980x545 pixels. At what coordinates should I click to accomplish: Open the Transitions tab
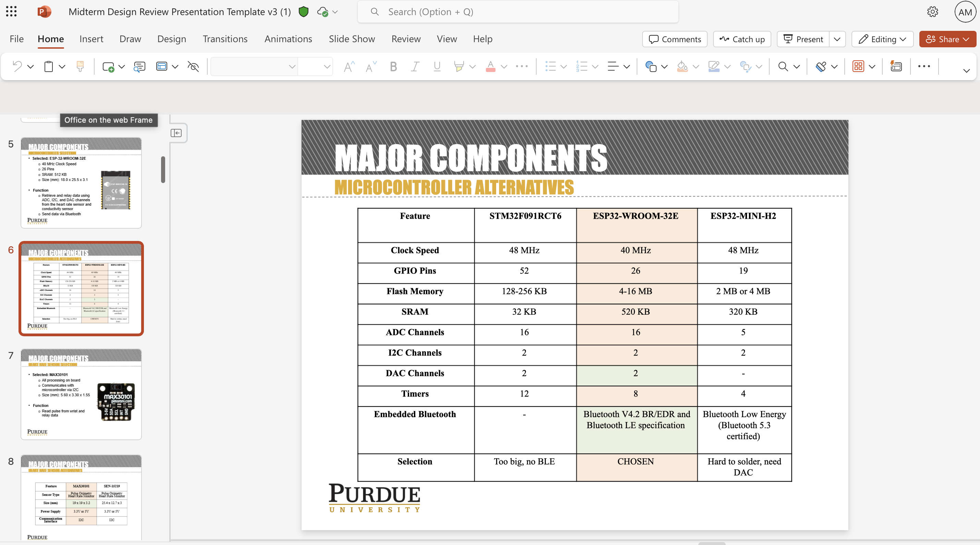225,39
